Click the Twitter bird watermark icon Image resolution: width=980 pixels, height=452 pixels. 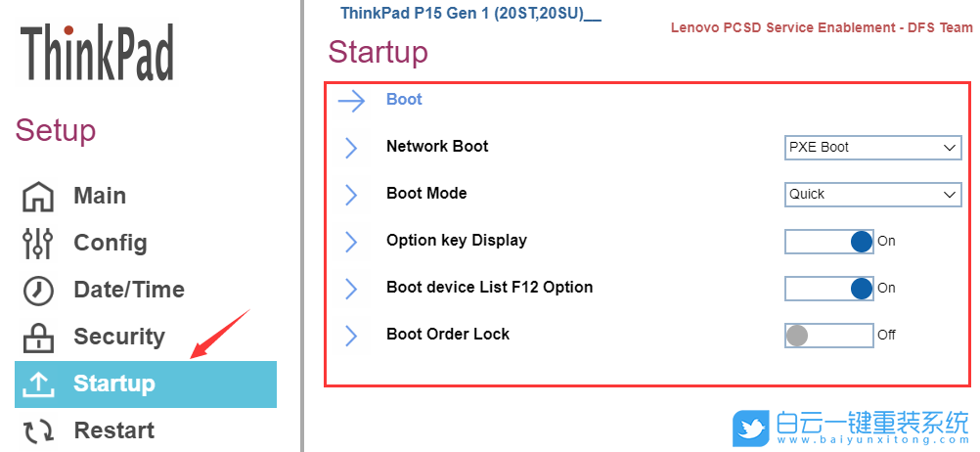pyautogui.click(x=753, y=426)
